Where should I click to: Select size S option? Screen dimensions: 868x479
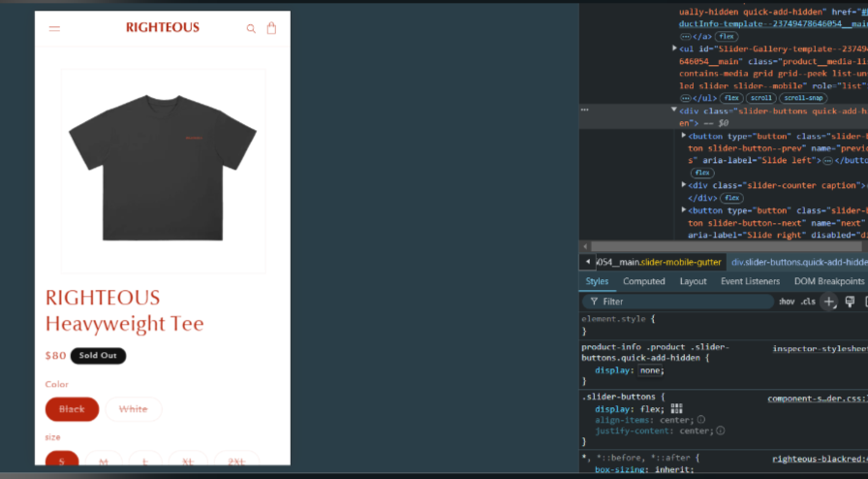(62, 460)
